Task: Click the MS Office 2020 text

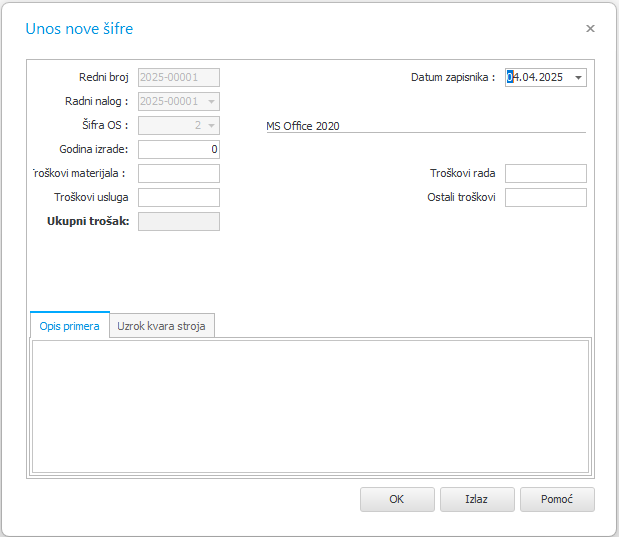Action: [x=303, y=126]
